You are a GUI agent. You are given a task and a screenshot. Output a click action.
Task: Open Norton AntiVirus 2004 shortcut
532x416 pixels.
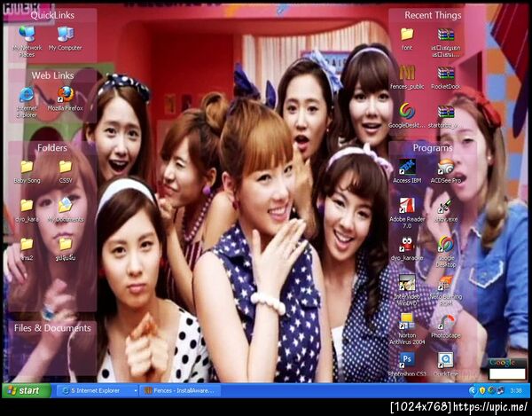pyautogui.click(x=407, y=329)
